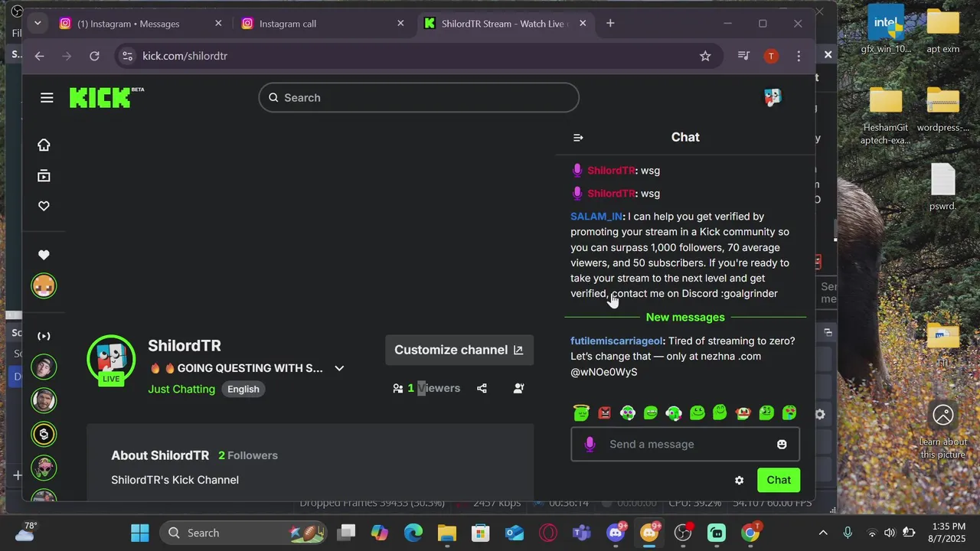Open the Kick hamburger sidebar menu
The height and width of the screenshot is (551, 980).
pos(47,98)
